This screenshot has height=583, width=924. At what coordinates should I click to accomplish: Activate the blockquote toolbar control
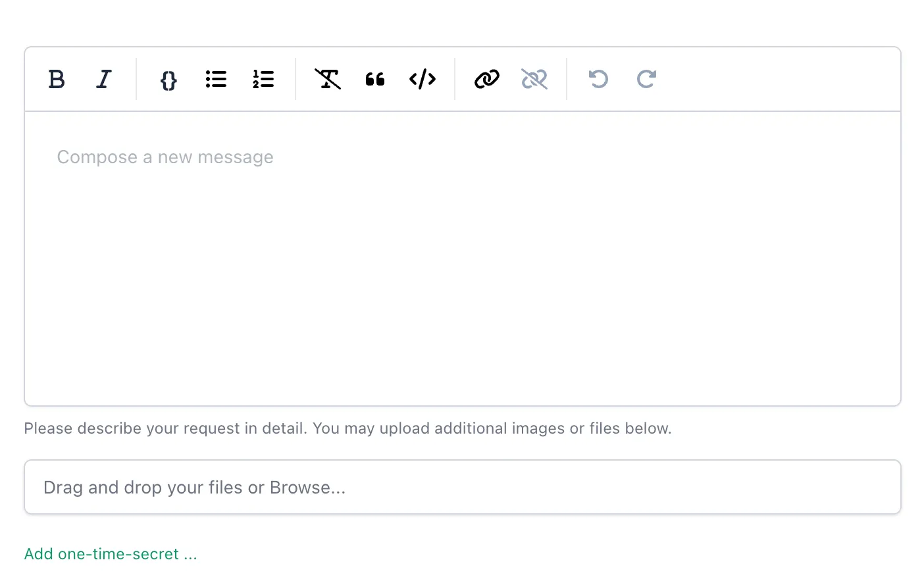pos(374,79)
